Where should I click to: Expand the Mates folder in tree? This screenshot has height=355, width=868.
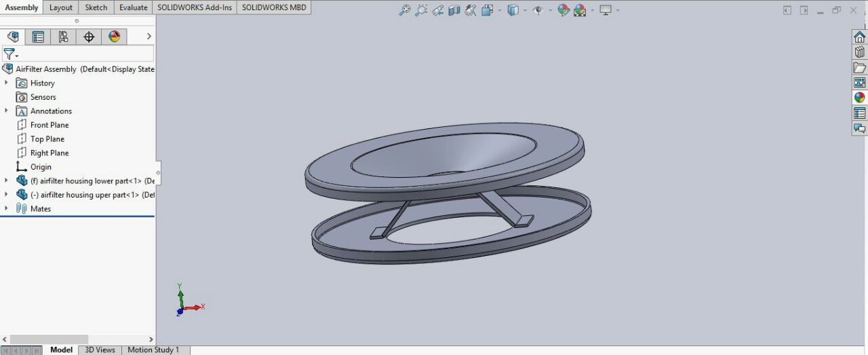(x=6, y=208)
